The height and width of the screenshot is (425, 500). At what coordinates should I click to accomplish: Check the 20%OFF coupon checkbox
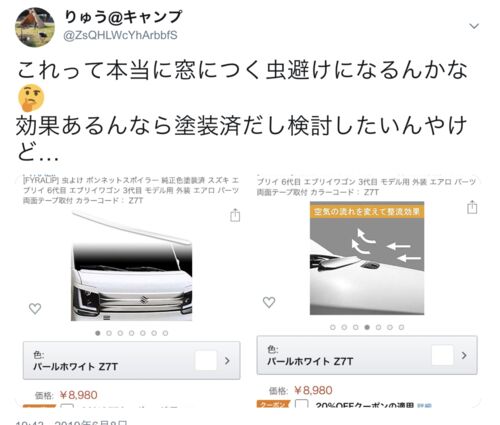[x=301, y=404]
